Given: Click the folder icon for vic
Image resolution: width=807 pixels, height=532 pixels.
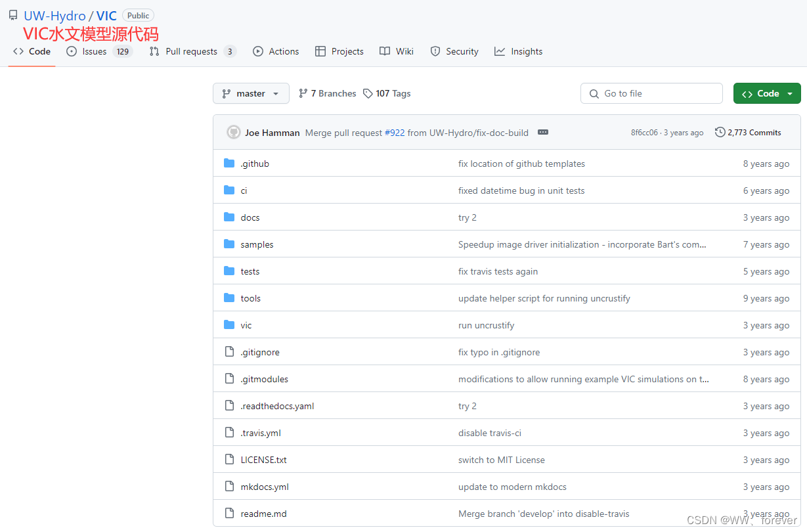Looking at the screenshot, I should click(x=229, y=325).
